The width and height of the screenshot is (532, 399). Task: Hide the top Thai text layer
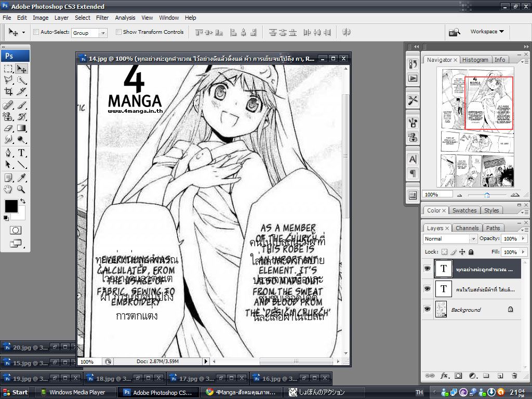tap(427, 269)
